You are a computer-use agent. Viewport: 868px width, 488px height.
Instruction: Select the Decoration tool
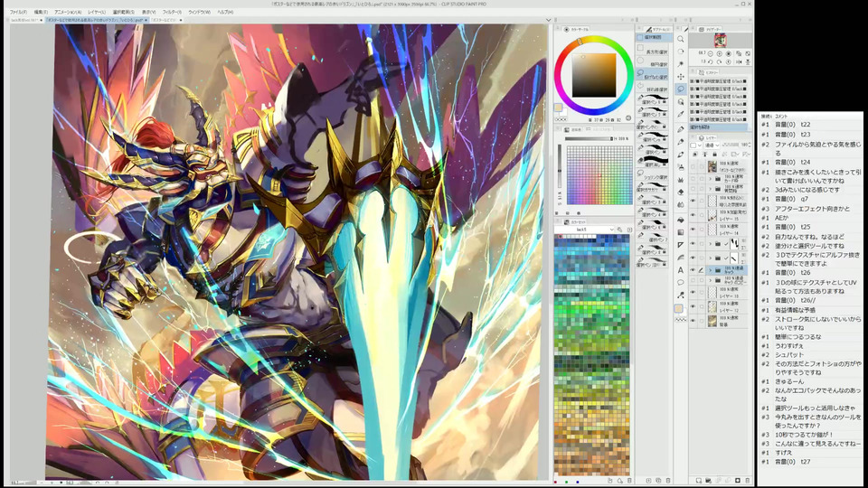tap(680, 179)
